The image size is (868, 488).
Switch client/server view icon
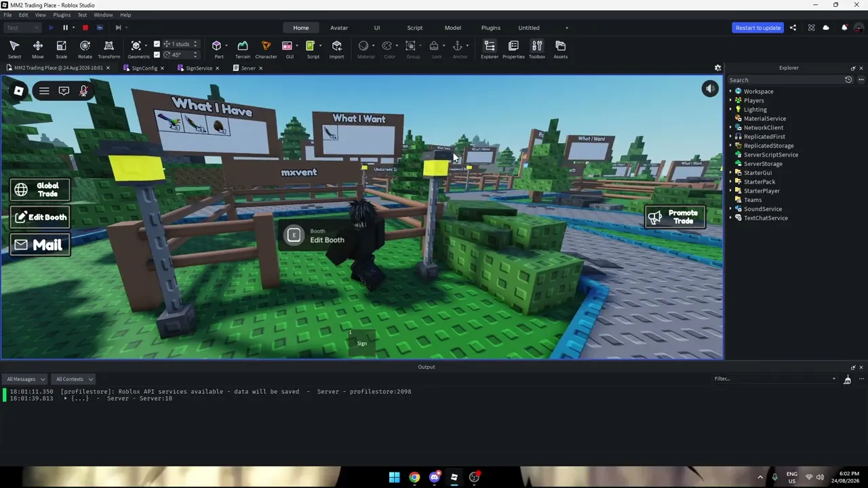(x=100, y=28)
